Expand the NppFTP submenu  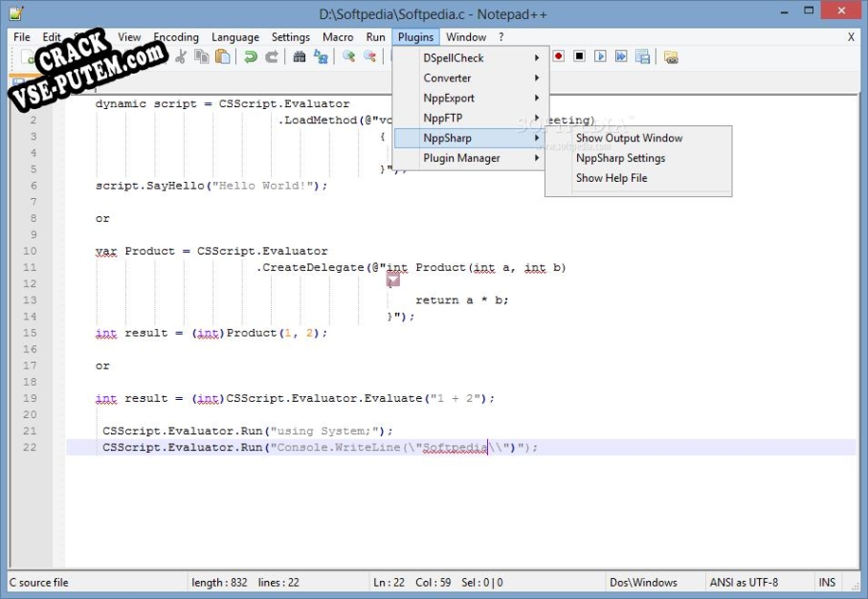coord(469,118)
